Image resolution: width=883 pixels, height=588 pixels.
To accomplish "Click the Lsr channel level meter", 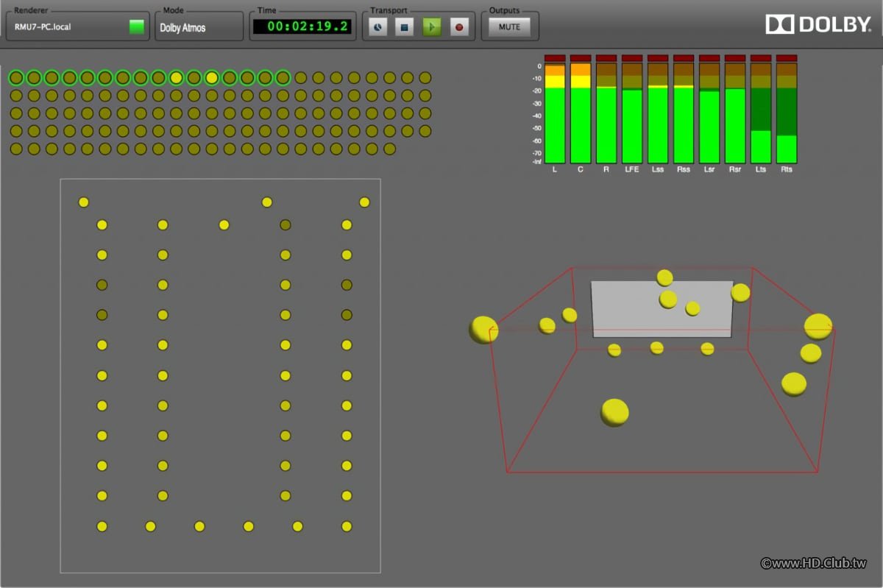I will coord(709,113).
